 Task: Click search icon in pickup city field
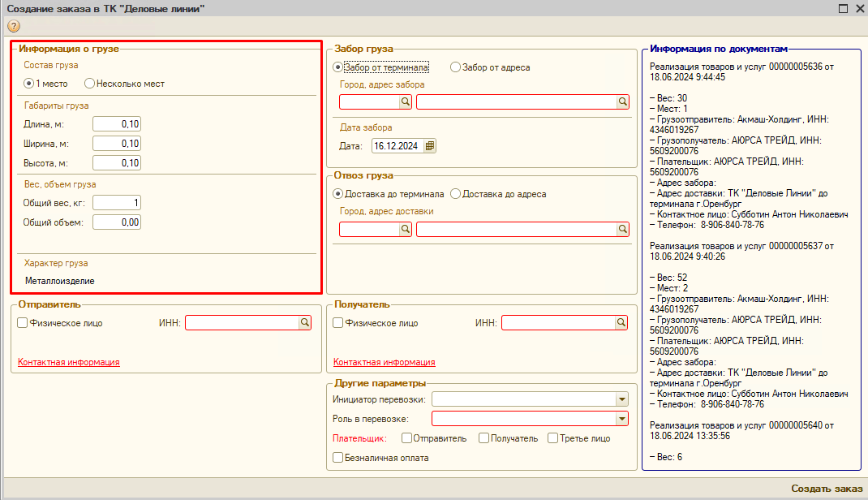406,102
